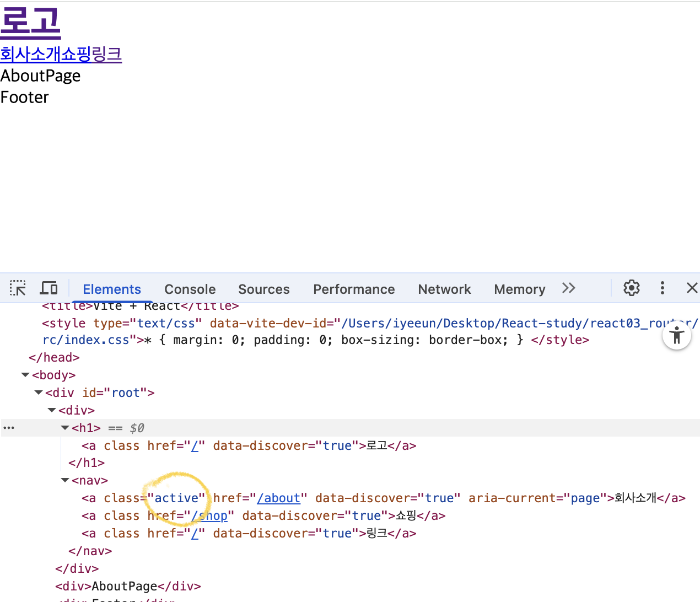Switch to the Console tab

(x=190, y=289)
